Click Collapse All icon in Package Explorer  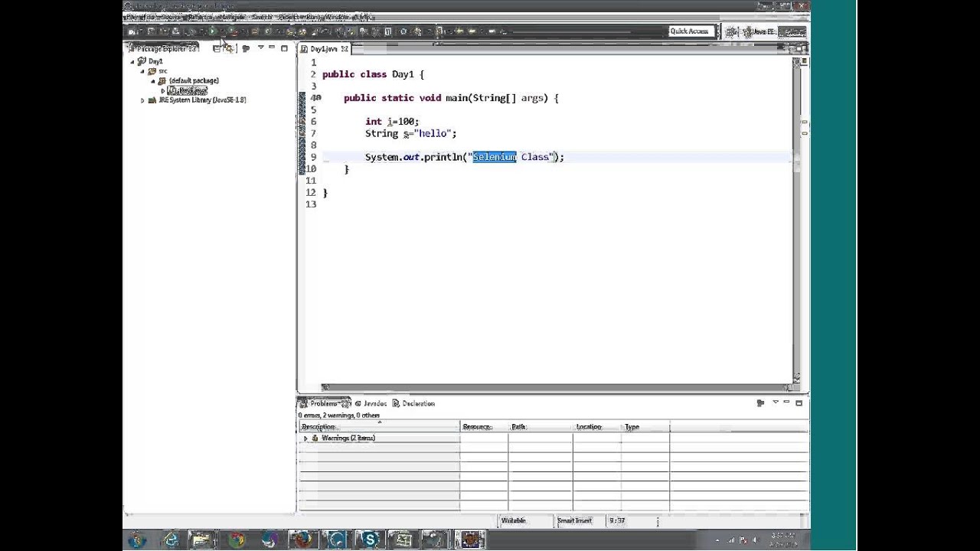[217, 48]
